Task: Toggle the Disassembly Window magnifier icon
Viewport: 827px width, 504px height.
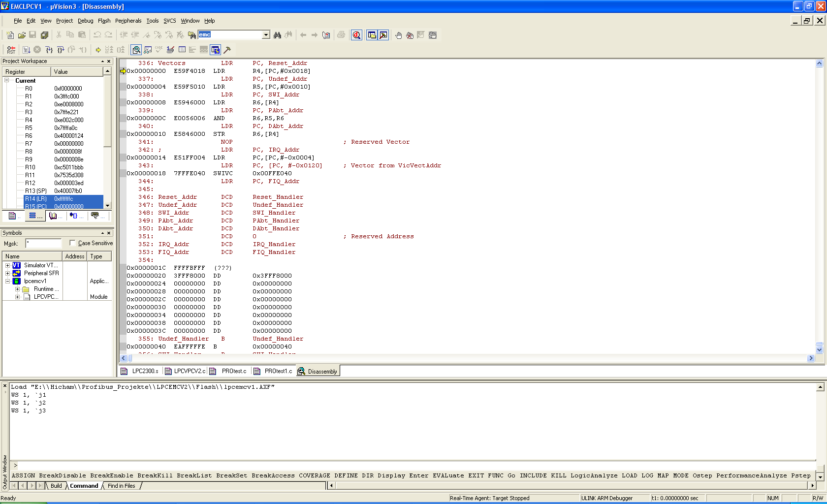Action: click(136, 50)
